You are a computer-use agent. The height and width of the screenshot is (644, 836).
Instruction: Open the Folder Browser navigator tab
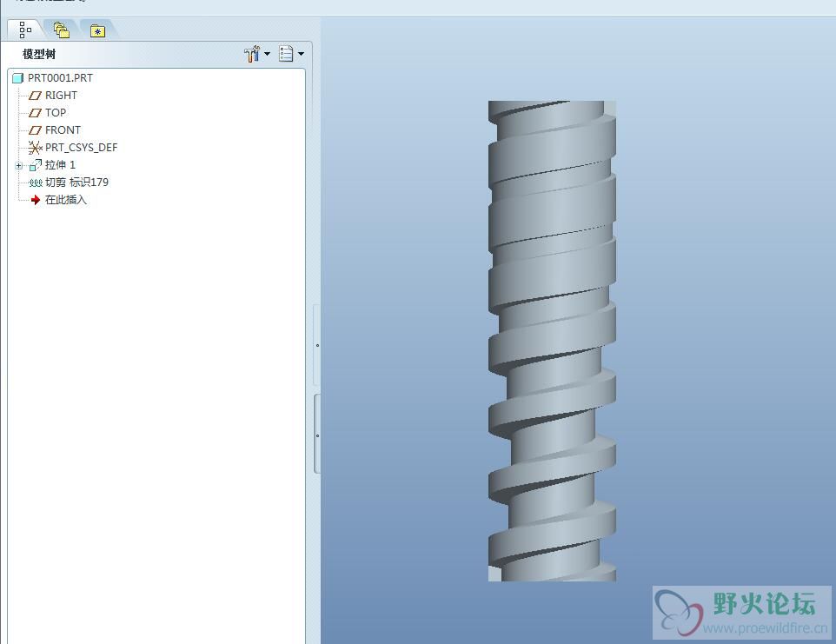point(61,30)
